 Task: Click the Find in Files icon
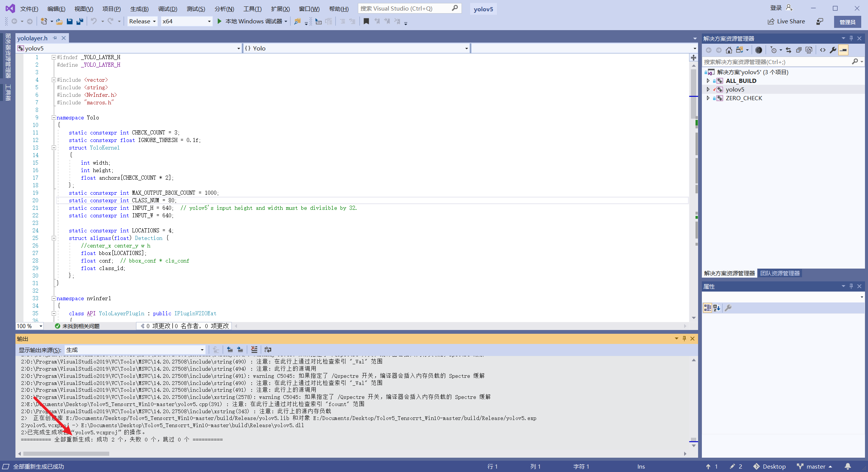[x=297, y=21]
